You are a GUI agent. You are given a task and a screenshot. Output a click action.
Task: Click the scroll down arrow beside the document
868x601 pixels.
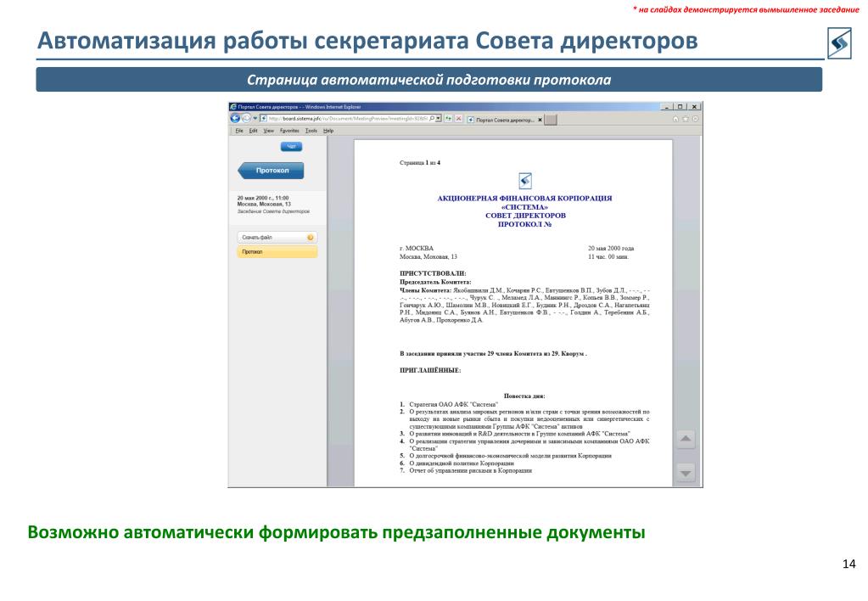(x=686, y=473)
